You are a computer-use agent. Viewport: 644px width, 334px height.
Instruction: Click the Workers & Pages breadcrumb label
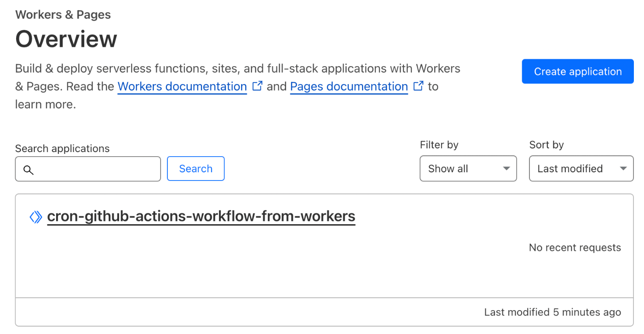click(63, 15)
